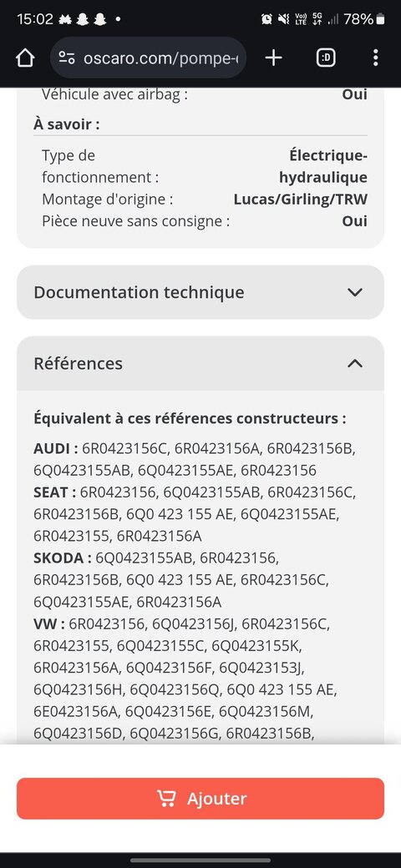Open the tab switcher icon
The height and width of the screenshot is (868, 401).
pos(326,58)
